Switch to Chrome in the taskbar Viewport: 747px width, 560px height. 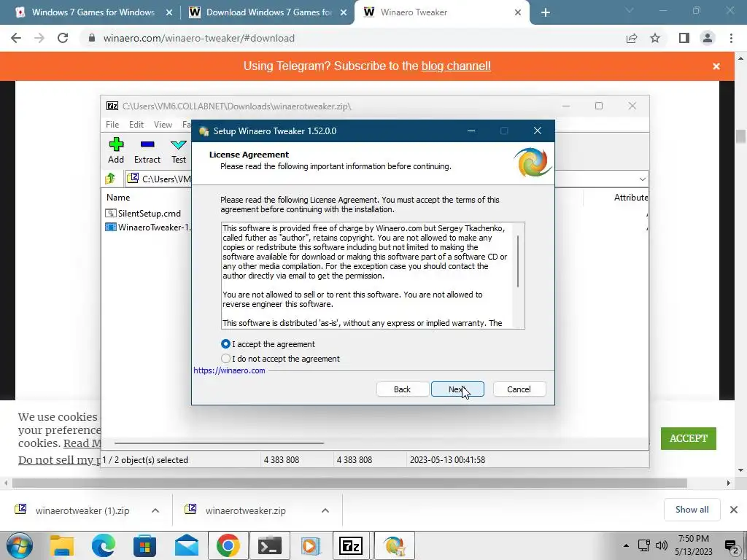[228, 545]
